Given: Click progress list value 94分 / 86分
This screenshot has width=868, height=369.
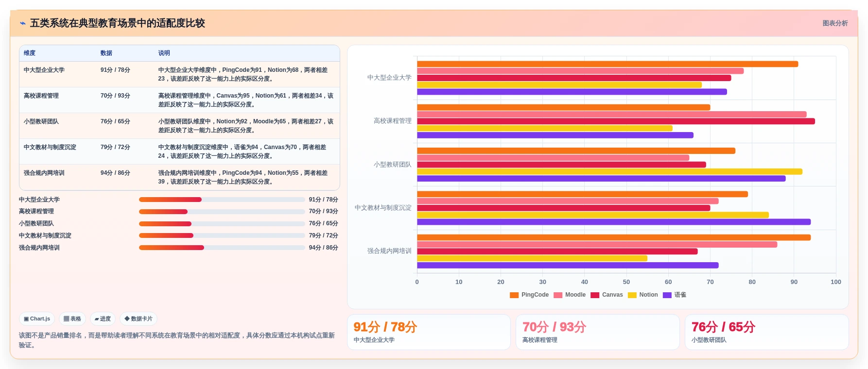Looking at the screenshot, I should 323,248.
